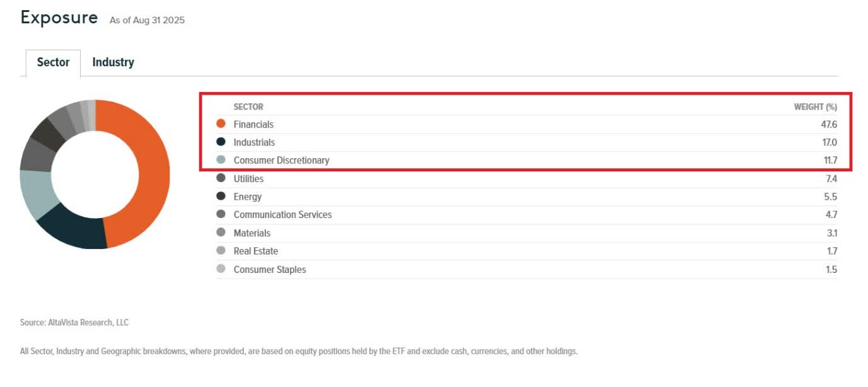
Task: Click the orange Financials donut segment
Action: (x=153, y=170)
